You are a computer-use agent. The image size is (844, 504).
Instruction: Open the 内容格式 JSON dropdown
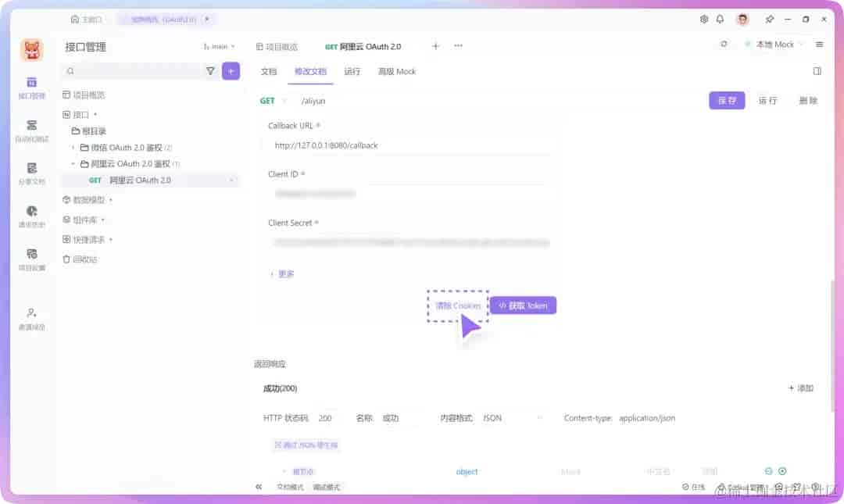(511, 418)
